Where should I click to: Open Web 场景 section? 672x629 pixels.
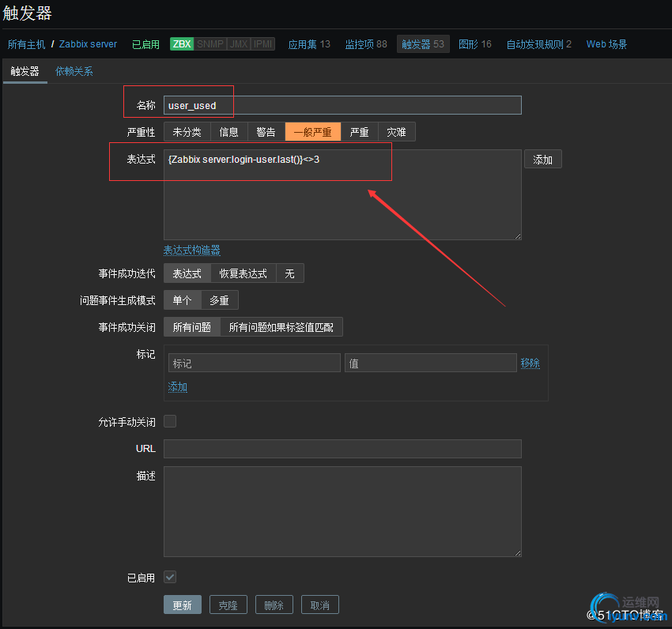[x=606, y=44]
